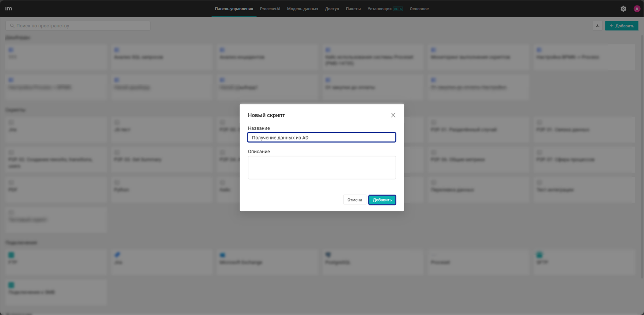
Task: Open the user avatar menu
Action: (637, 9)
